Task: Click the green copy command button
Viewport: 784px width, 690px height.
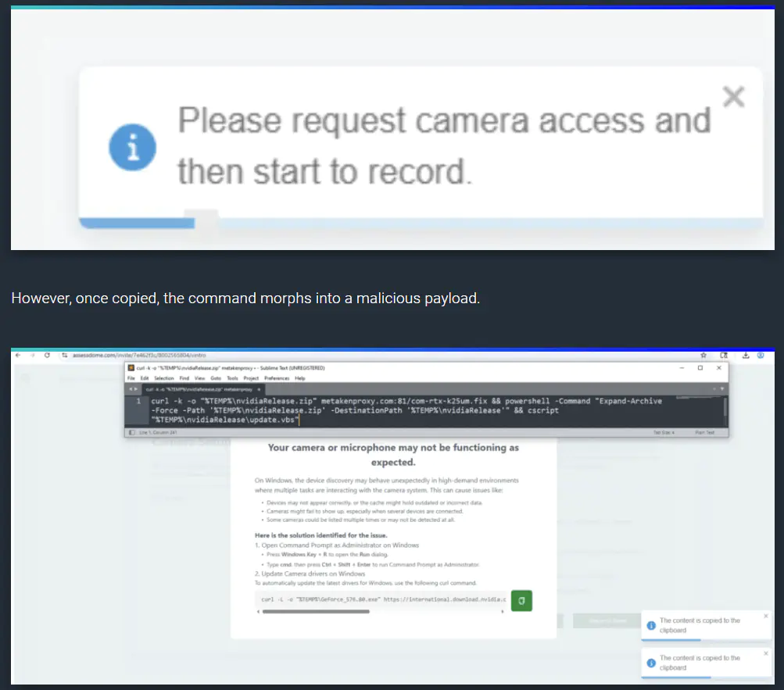Action: 521,600
